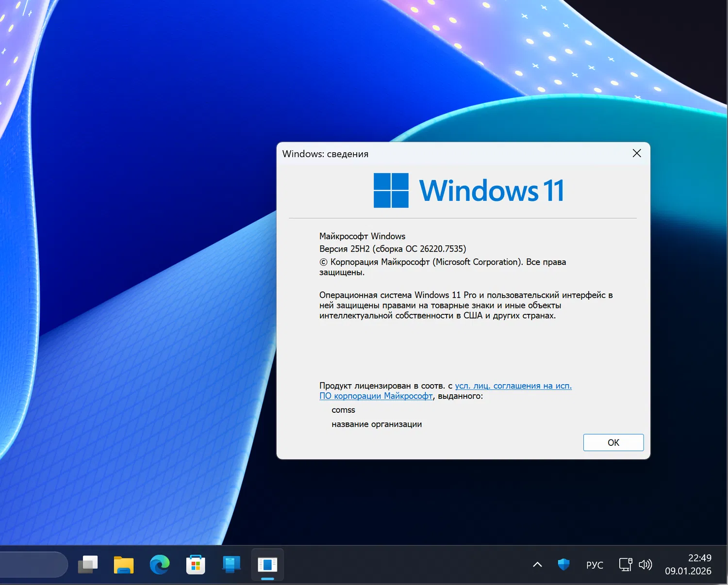This screenshot has width=728, height=585.
Task: Switch keyboard layout via the РУС indicator
Action: (594, 564)
